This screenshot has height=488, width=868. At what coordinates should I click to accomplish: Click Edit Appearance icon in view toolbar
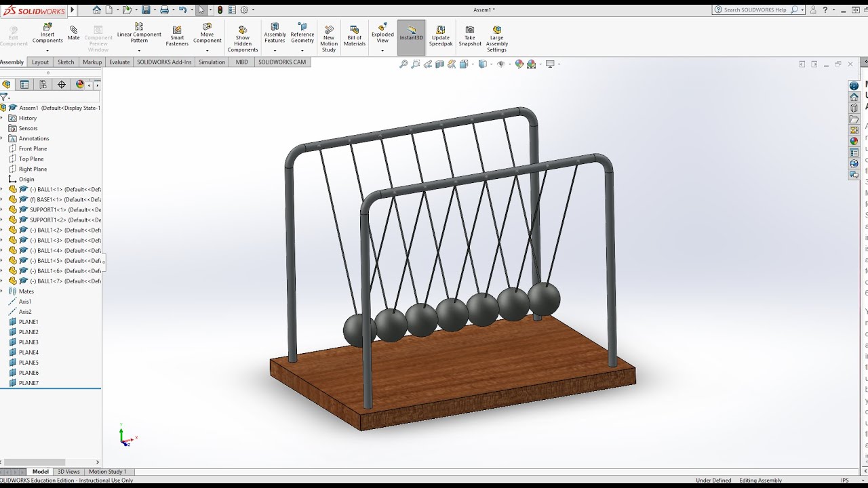pos(519,64)
